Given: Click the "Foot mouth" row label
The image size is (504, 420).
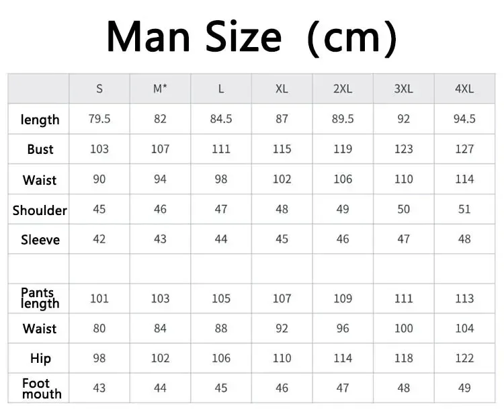Looking at the screenshot, I should coord(40,388).
